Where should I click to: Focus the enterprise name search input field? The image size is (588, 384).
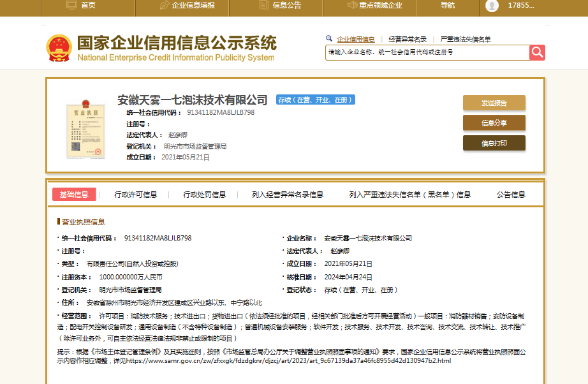pos(427,52)
